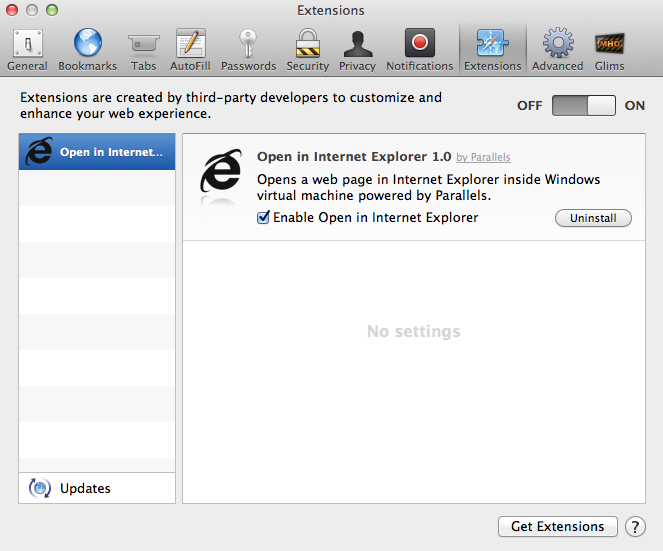This screenshot has height=551, width=663.
Task: Click the Get Extensions button
Action: 558,526
